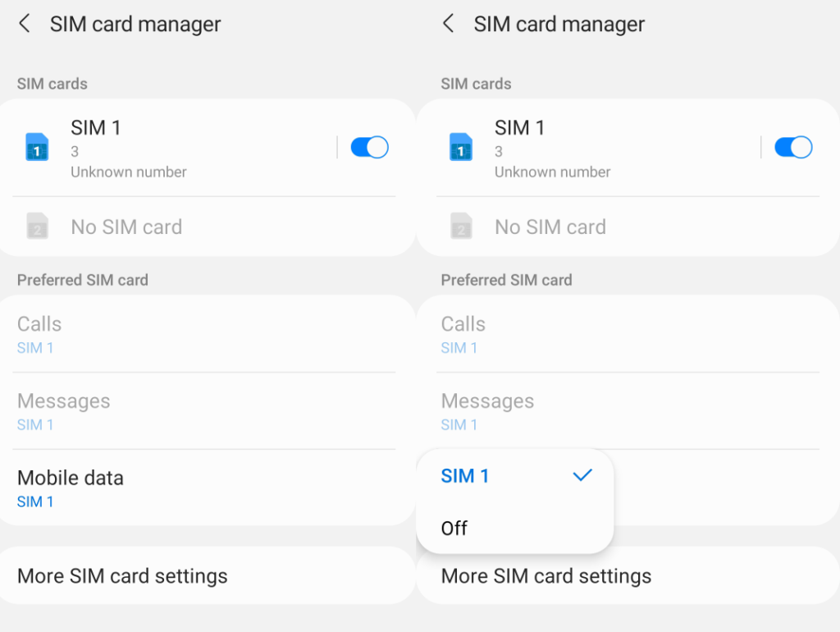Tap SIM cards section heading on left screen

[x=52, y=84]
